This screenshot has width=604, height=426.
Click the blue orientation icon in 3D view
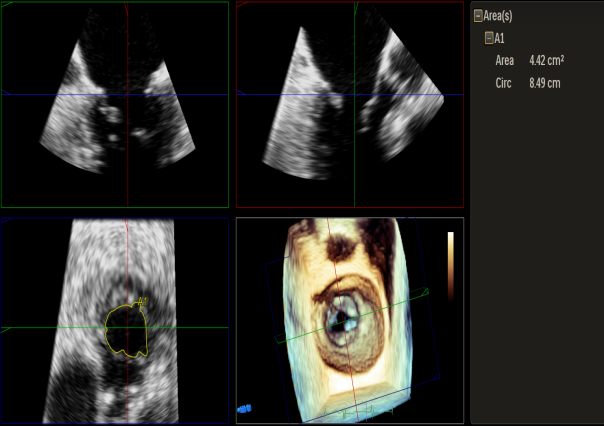pyautogui.click(x=243, y=408)
